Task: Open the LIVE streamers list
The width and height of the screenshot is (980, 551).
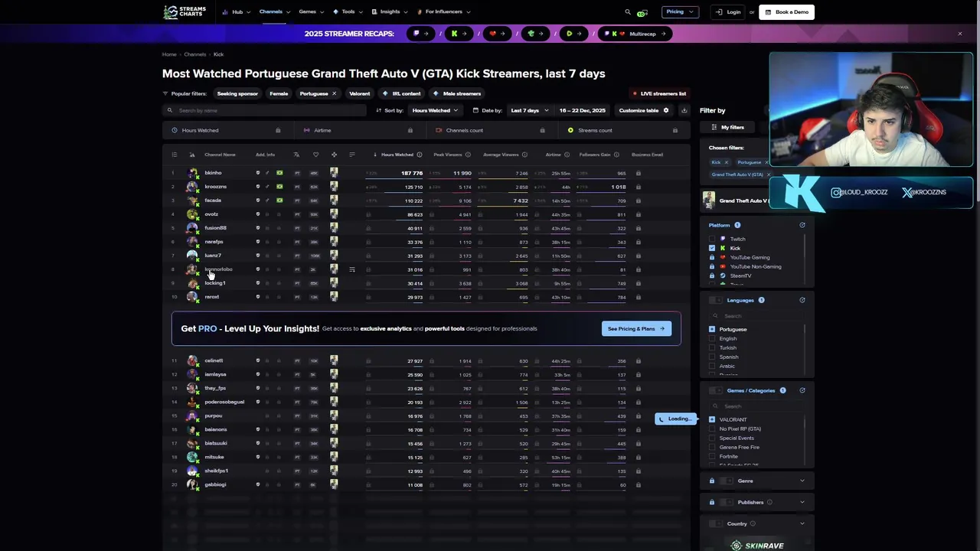Action: coord(659,93)
